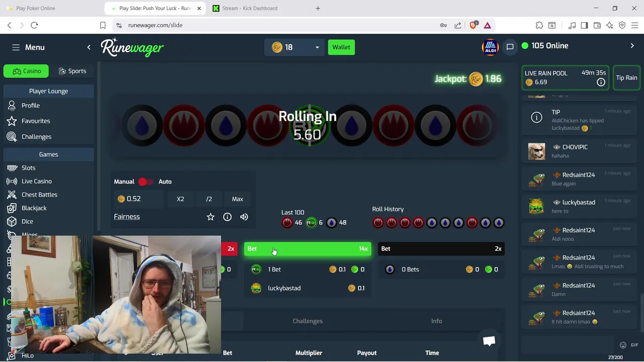Place a bet on red 2x
The width and height of the screenshot is (644, 362).
229,249
